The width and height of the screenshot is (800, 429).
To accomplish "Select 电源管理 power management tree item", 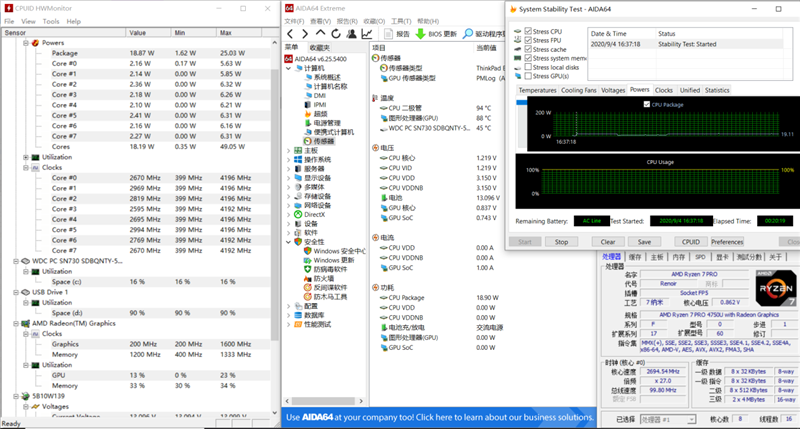I will (327, 123).
